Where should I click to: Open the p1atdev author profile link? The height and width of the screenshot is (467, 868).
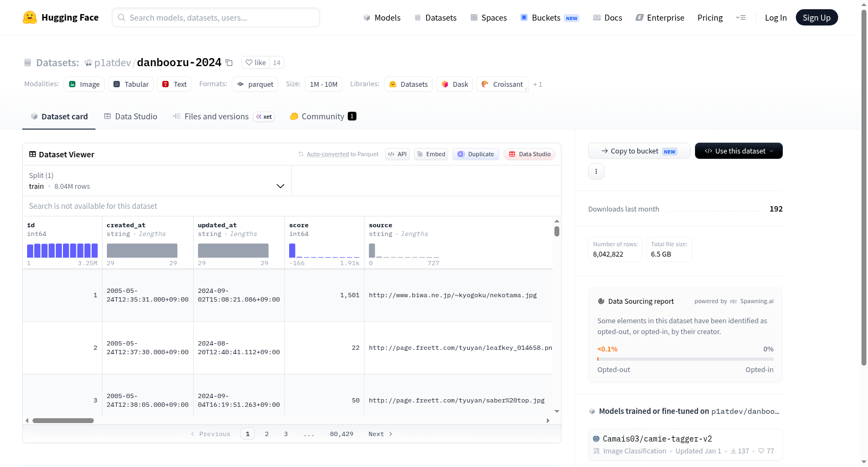(113, 62)
